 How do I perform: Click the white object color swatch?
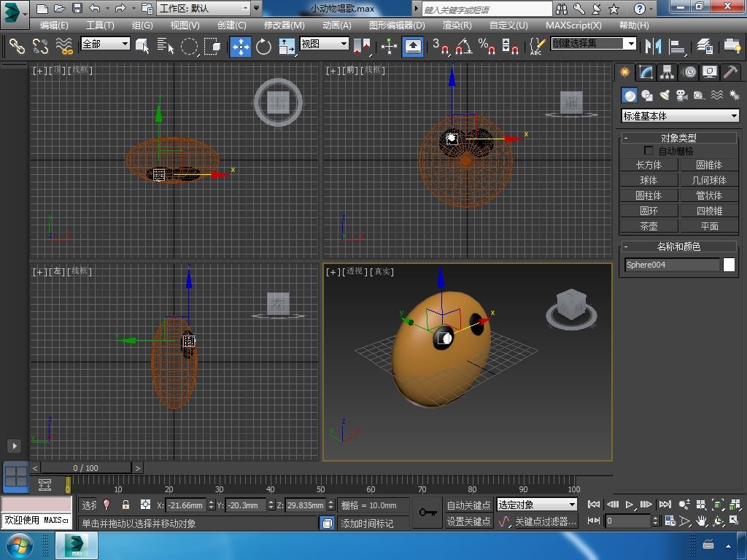tap(729, 265)
